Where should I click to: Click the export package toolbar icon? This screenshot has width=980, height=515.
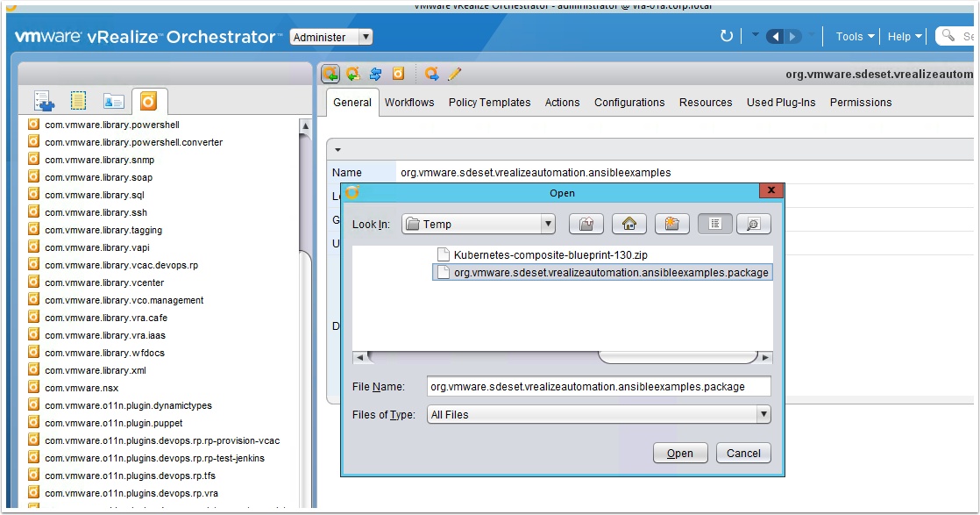tap(432, 74)
